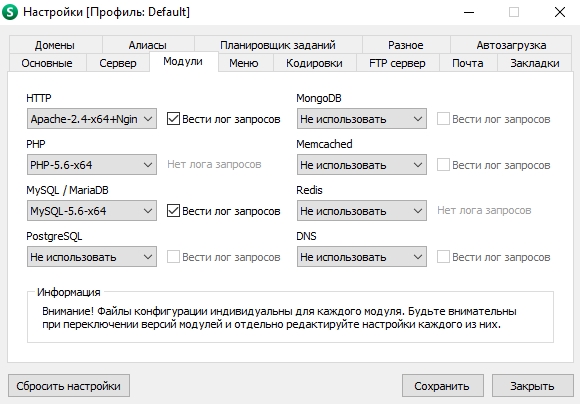Click the PostgreSQL label
The image size is (580, 404).
[x=54, y=236]
